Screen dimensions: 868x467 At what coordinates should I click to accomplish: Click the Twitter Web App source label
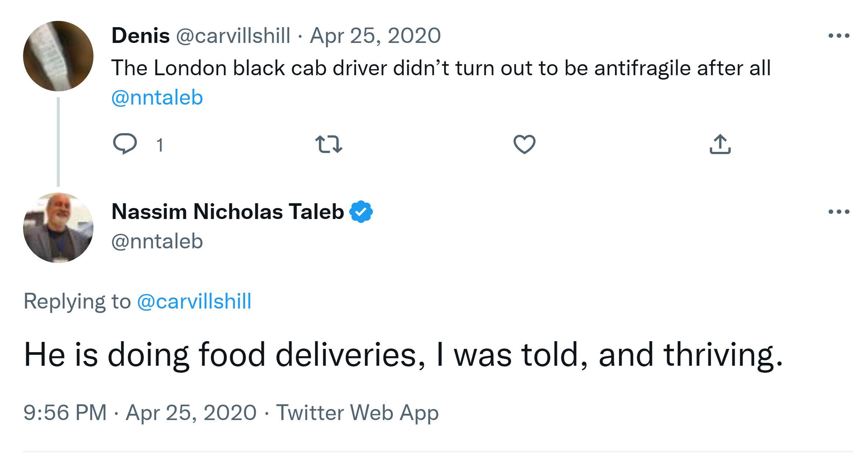(357, 412)
